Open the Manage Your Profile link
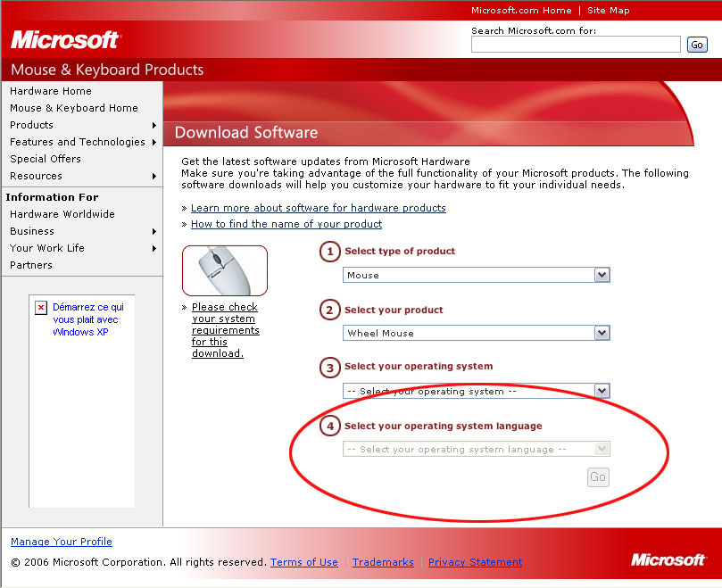Viewport: 722px width, 588px height. [62, 542]
